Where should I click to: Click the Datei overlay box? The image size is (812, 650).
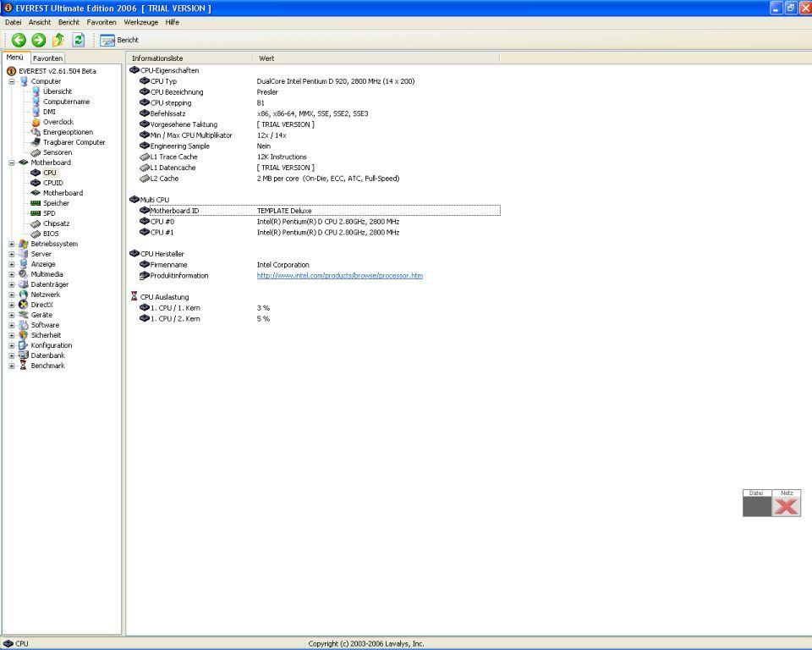[x=757, y=504]
